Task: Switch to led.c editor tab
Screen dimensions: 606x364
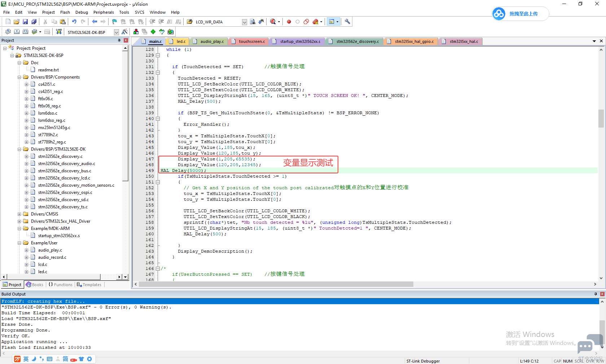Action: (x=177, y=41)
